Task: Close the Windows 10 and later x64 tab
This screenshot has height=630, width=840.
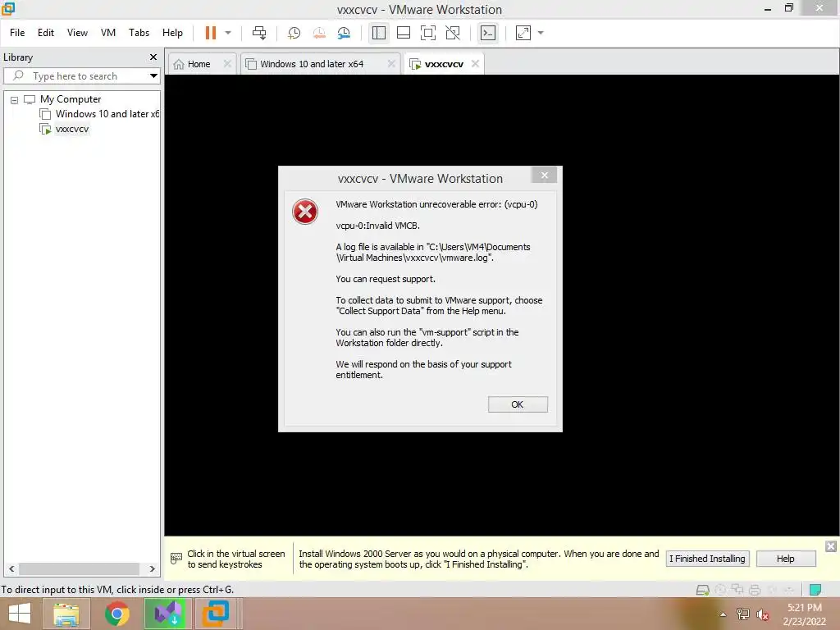Action: [x=391, y=64]
